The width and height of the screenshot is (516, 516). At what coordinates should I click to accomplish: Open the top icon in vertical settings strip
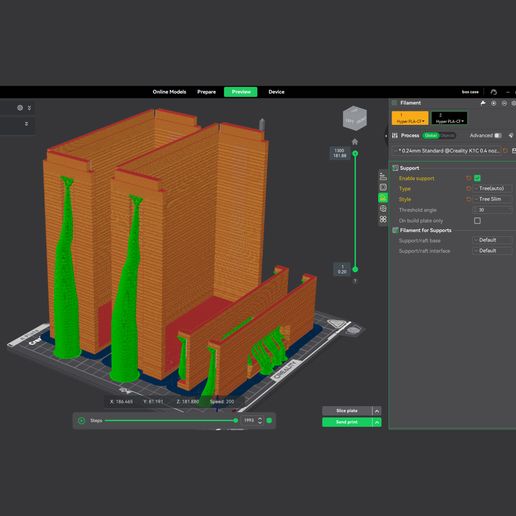coord(383,177)
